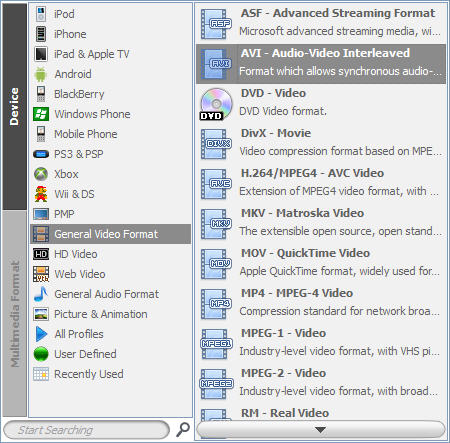This screenshot has height=443, width=450.
Task: Select MP4 - MPEG-4 Video format
Action: coord(321,304)
